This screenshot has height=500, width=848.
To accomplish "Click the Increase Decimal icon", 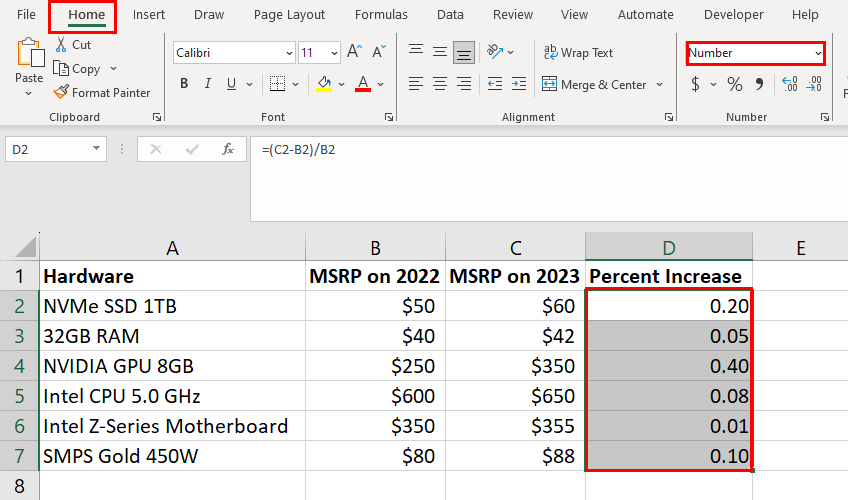I will point(790,84).
